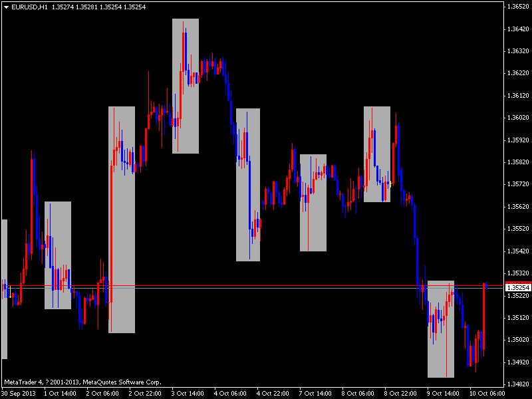Click the 1.35120 price scale label
The height and width of the screenshot is (399, 532).
tap(518, 318)
